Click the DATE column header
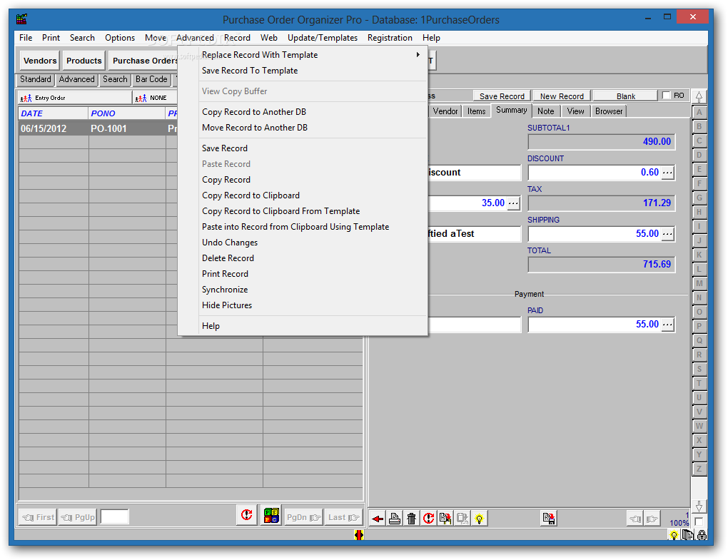This screenshot has width=728, height=560. pos(54,113)
